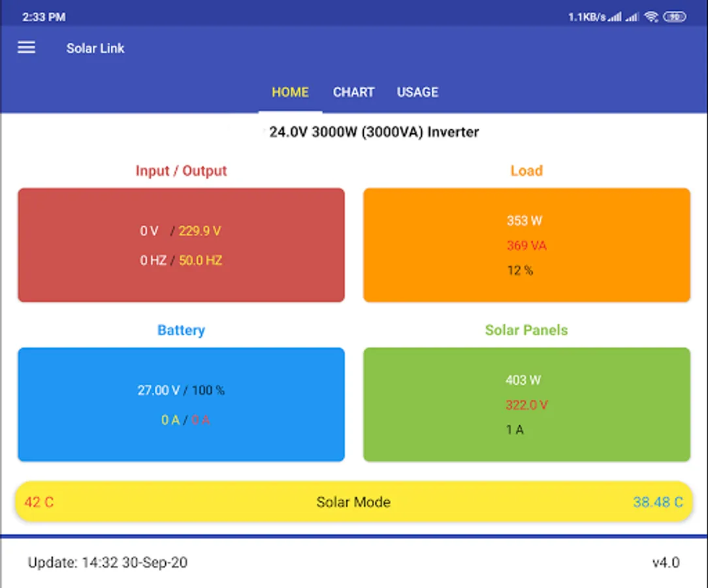
Task: Tap the version label v4.0
Action: (666, 563)
